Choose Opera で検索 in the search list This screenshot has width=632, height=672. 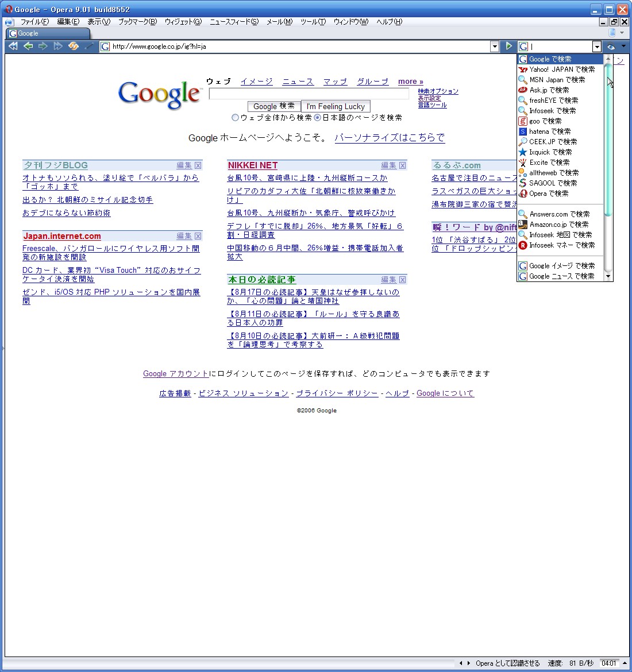point(560,194)
